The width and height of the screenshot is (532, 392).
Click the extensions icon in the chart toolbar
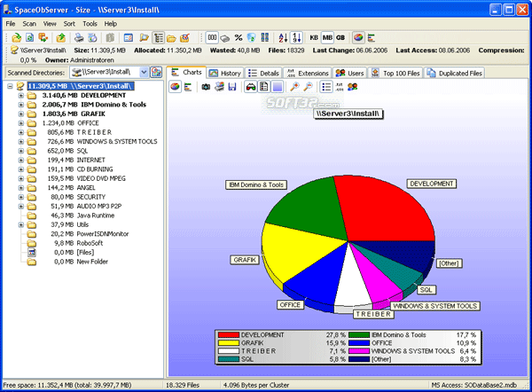coord(340,87)
